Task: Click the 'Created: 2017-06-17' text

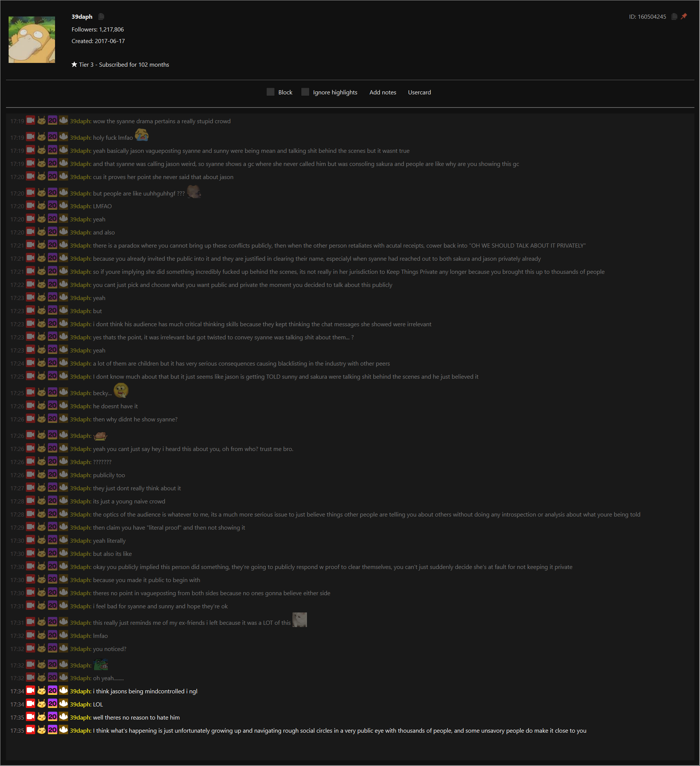Action: [x=98, y=41]
